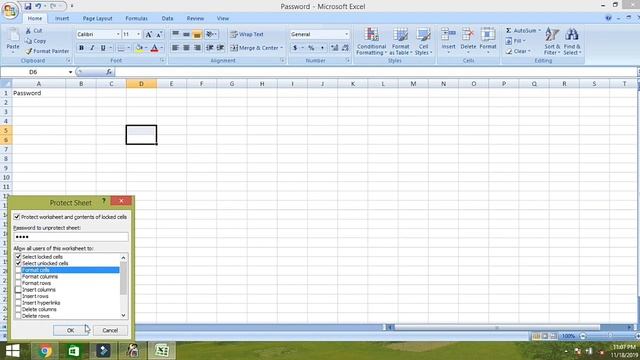Image resolution: width=640 pixels, height=360 pixels.
Task: Click OK in Protect Sheet dialog
Action: point(71,330)
